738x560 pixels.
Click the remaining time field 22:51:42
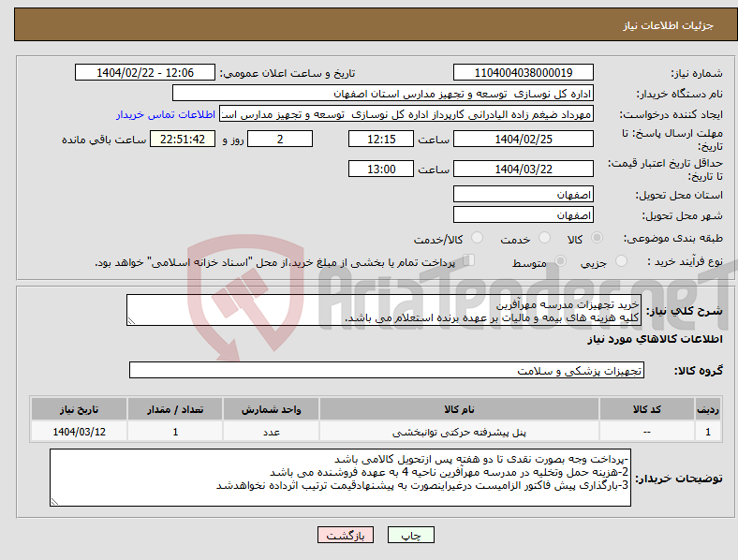183,139
